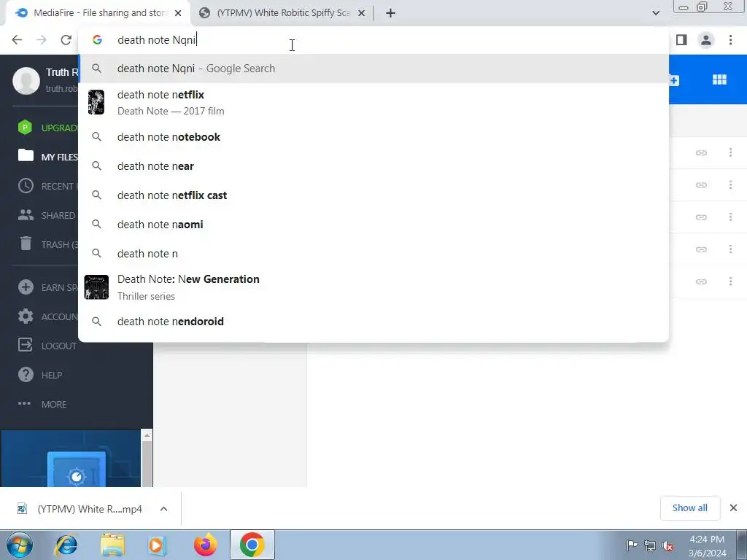Click the New Generation series thumbnail
The height and width of the screenshot is (560, 747).
tap(96, 287)
